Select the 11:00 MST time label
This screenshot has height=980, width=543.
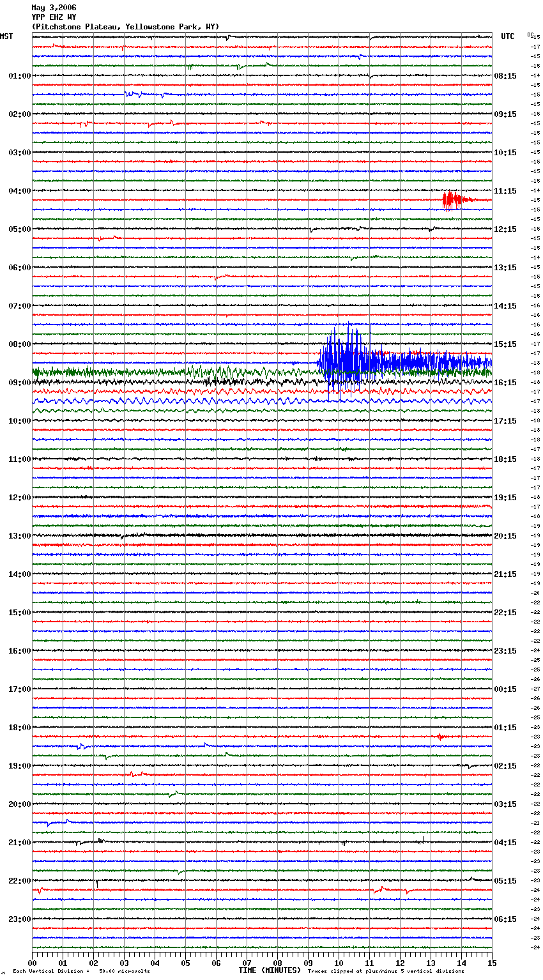(x=20, y=459)
